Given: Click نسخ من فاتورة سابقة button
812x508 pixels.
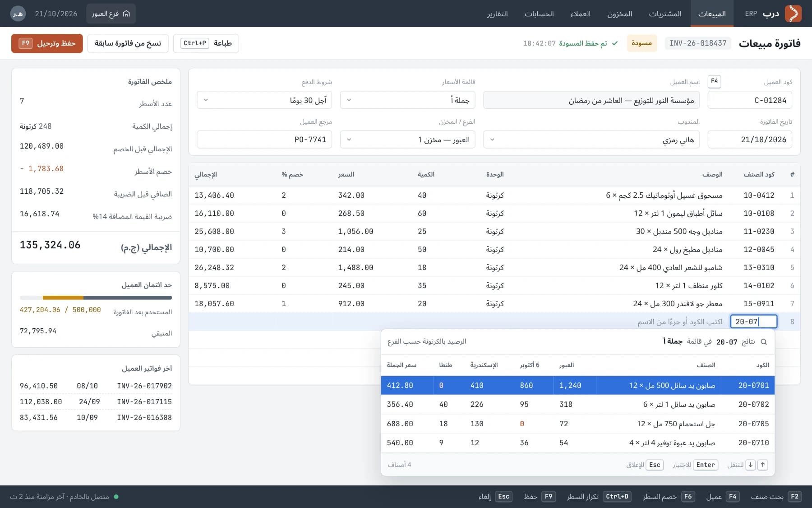Looking at the screenshot, I should [128, 43].
